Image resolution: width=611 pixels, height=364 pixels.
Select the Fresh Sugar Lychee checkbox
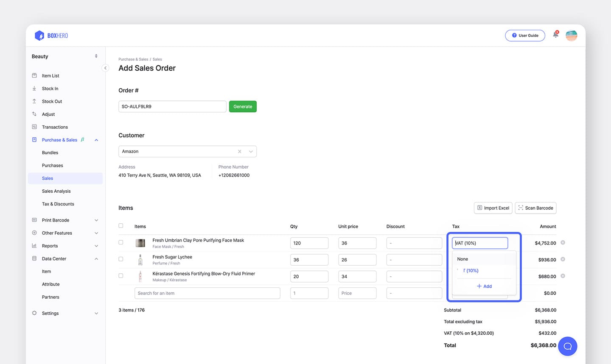click(x=121, y=259)
